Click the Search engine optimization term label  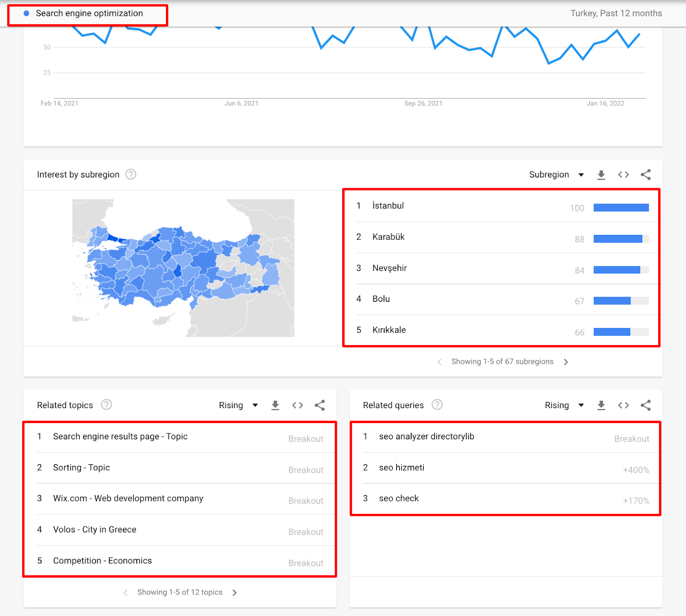89,13
